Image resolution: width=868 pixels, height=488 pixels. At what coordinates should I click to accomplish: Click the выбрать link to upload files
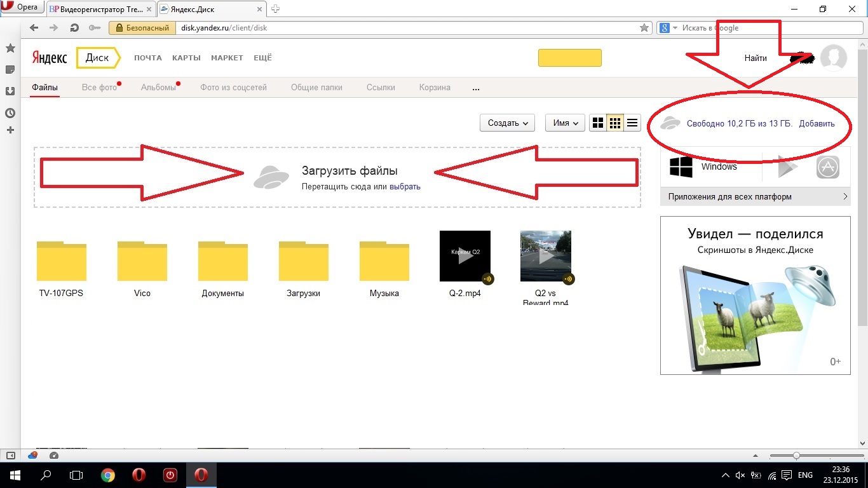click(405, 187)
